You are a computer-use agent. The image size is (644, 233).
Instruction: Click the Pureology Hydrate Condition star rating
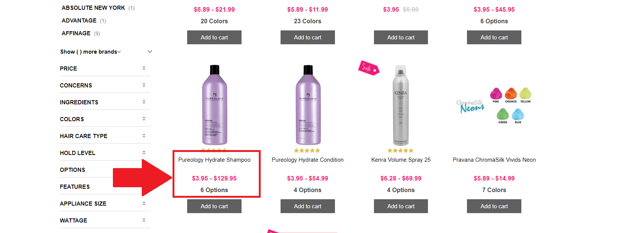point(307,150)
